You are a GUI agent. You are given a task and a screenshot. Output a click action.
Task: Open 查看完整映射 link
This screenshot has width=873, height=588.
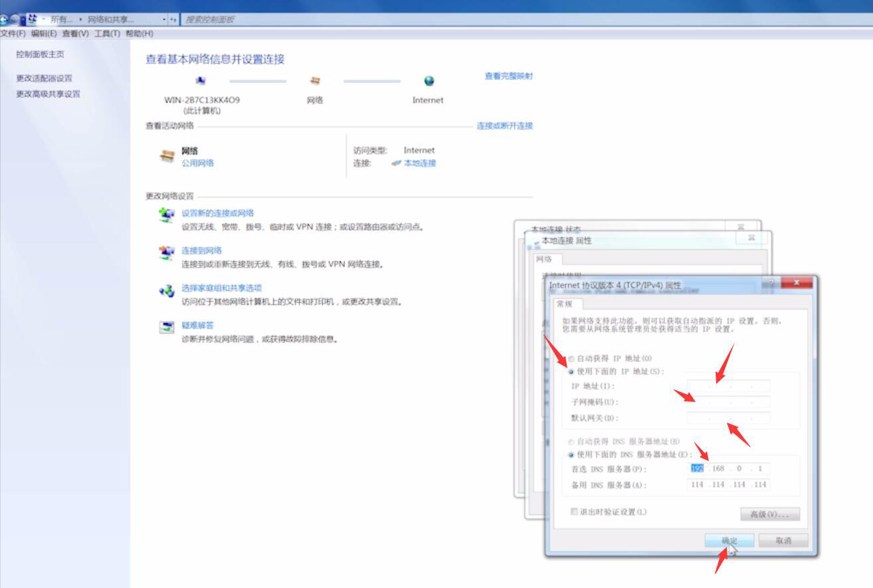(509, 76)
